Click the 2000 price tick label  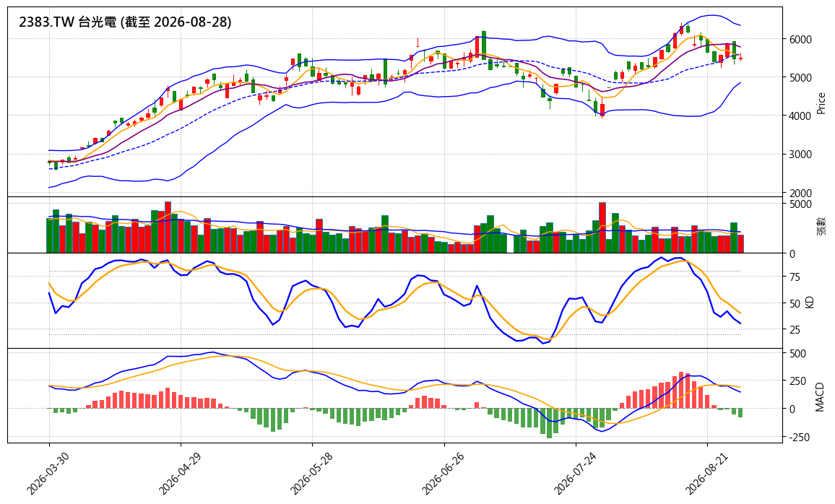(800, 194)
